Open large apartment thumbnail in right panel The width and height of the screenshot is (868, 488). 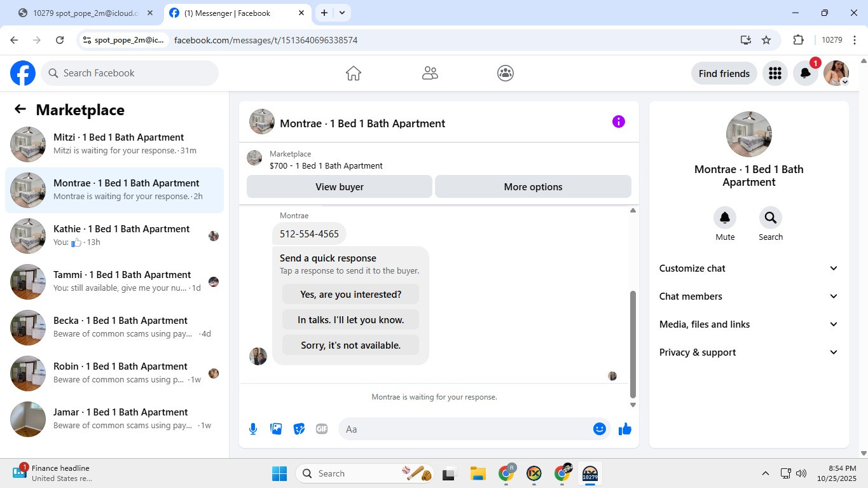tap(749, 134)
